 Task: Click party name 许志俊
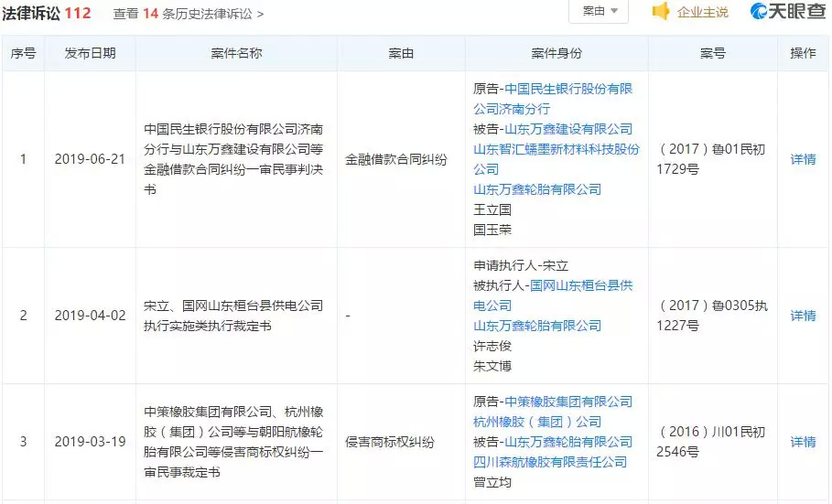coord(492,346)
